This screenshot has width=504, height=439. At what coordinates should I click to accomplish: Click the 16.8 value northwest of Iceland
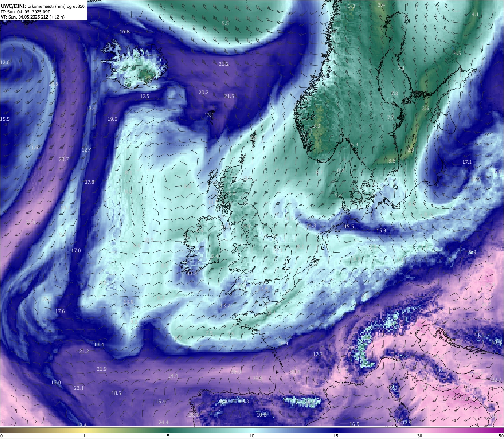tap(125, 31)
